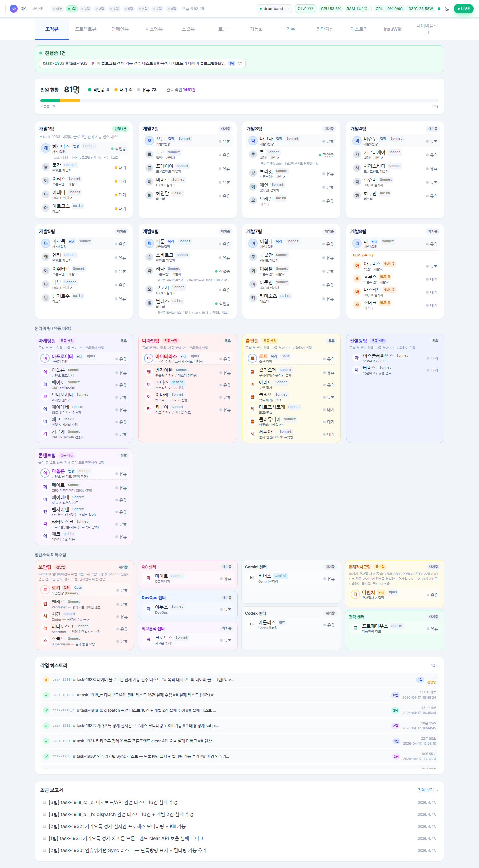
Task: Switch to the 프로젝트뷰 tab
Action: point(85,29)
